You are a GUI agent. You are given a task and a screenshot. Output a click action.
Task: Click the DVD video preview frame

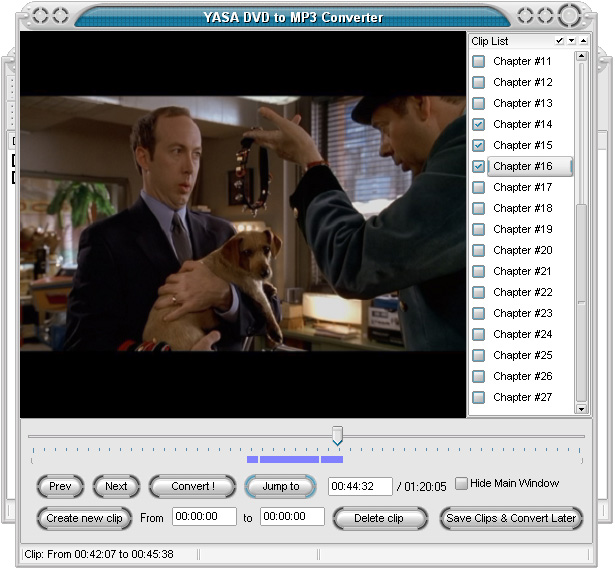(243, 224)
